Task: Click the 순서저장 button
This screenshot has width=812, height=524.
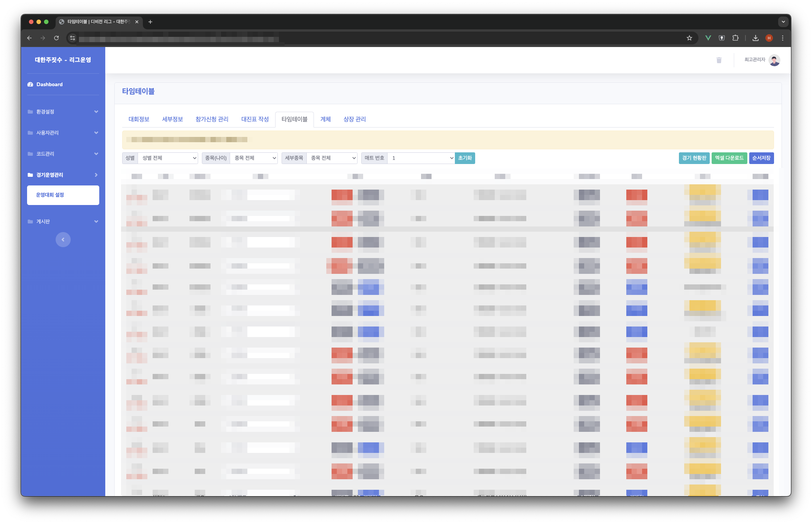Action: point(761,158)
